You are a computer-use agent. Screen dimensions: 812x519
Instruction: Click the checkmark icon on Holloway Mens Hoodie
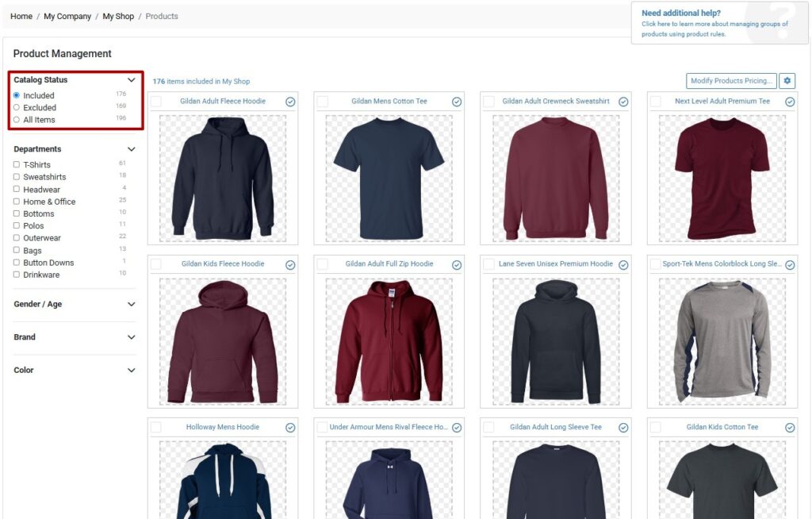point(290,428)
